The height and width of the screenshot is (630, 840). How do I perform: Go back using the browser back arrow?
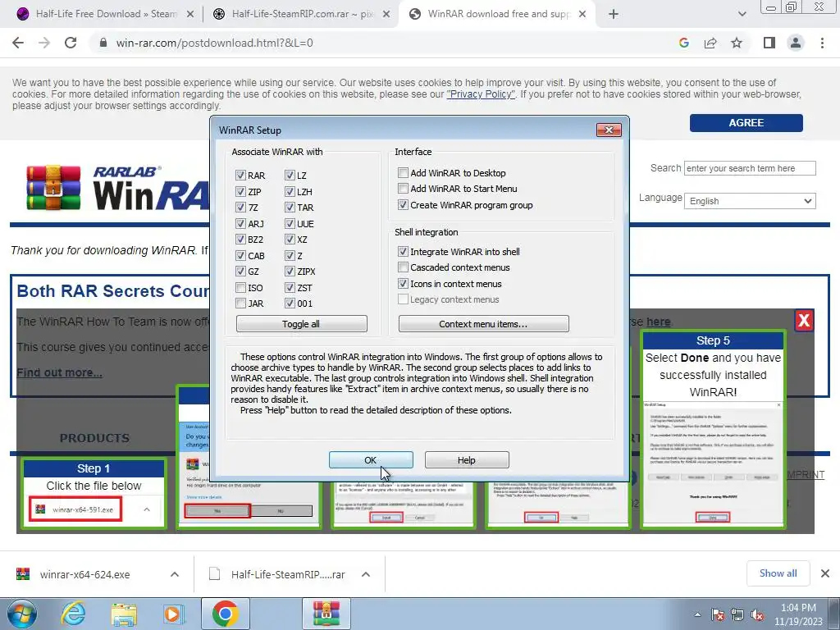(x=18, y=43)
